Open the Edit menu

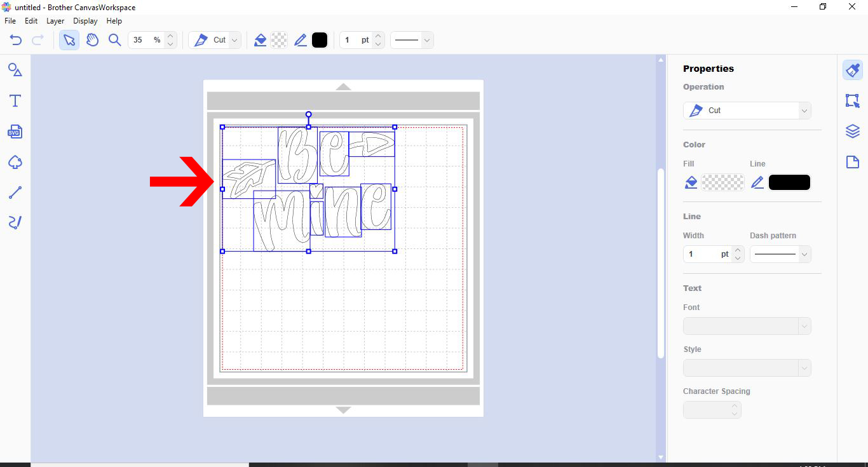(x=31, y=20)
